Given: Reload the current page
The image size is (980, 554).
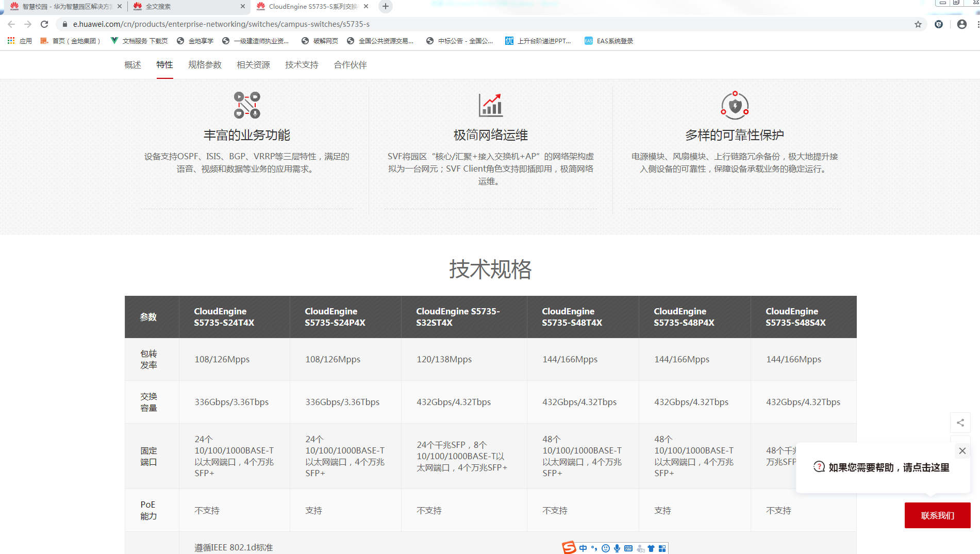Looking at the screenshot, I should point(44,24).
